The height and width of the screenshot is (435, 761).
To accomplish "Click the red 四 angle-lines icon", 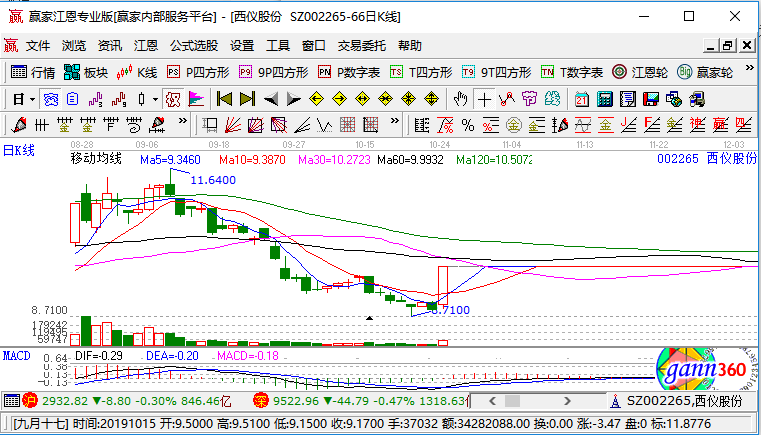I will tap(743, 125).
